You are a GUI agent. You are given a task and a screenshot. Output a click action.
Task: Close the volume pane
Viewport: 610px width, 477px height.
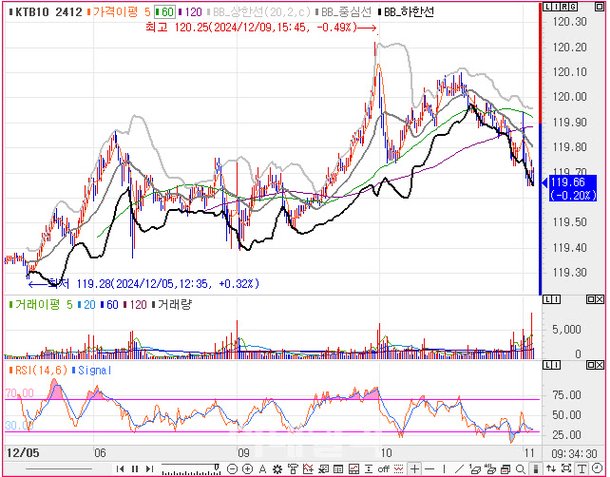(x=599, y=299)
